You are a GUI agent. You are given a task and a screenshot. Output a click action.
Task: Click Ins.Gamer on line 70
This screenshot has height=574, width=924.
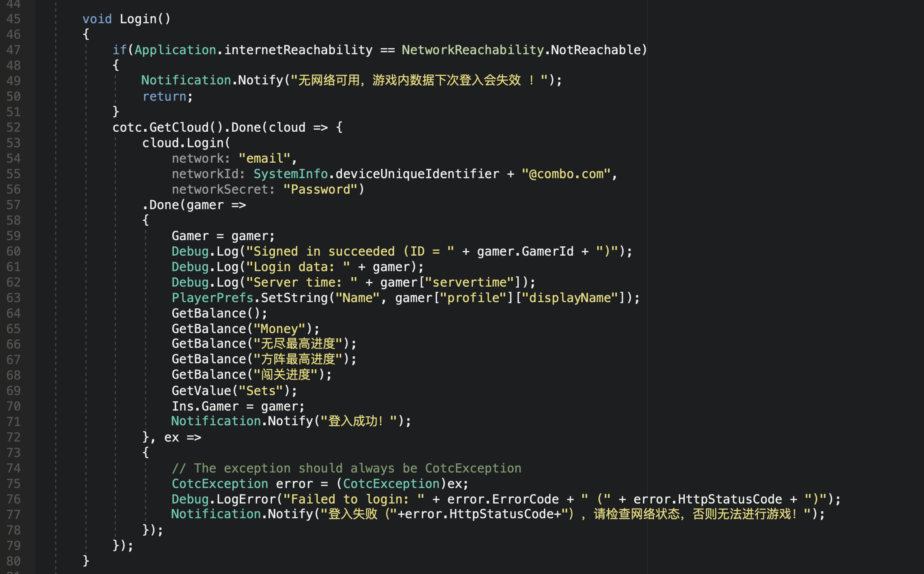205,406
